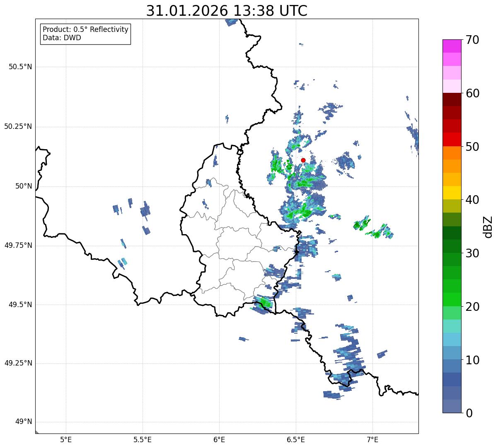Click the latitude label 50.5°N
Screen dimensions: 498x448
(x=20, y=67)
